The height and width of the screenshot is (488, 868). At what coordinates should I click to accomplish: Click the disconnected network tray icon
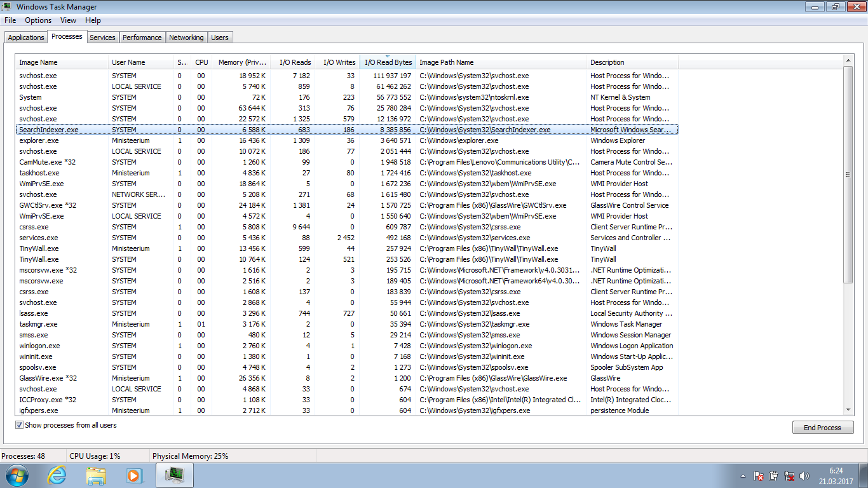click(x=789, y=476)
